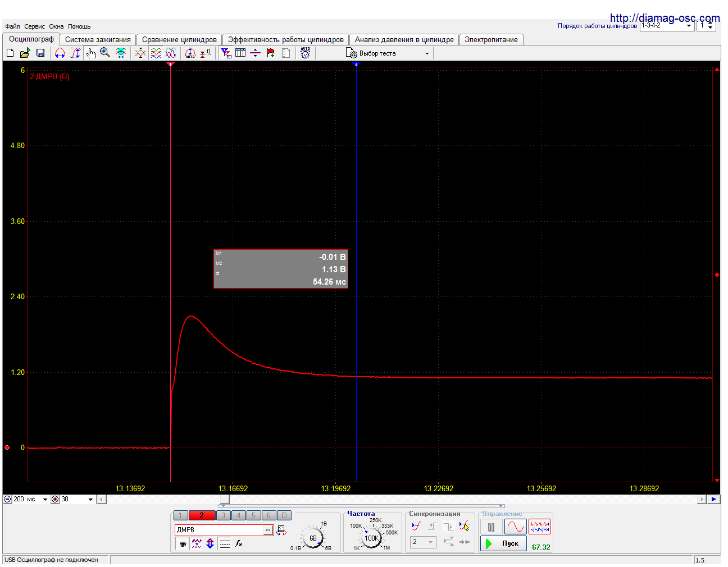Toggle channel 4 button
Image resolution: width=728 pixels, height=567 pixels.
(x=238, y=515)
